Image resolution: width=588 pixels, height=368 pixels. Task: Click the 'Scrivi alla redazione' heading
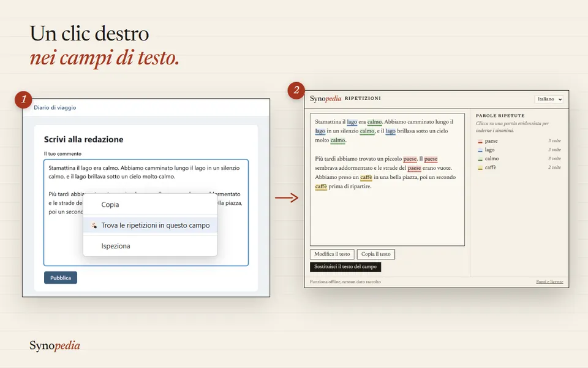click(x=84, y=139)
